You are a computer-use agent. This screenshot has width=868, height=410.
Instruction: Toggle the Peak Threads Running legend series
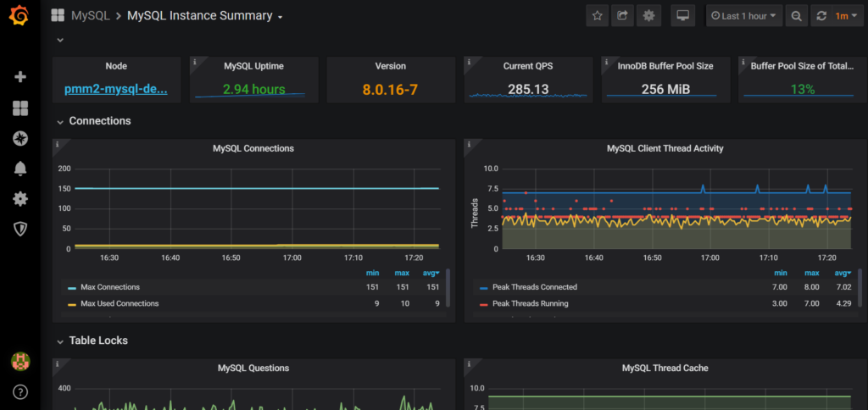point(530,303)
